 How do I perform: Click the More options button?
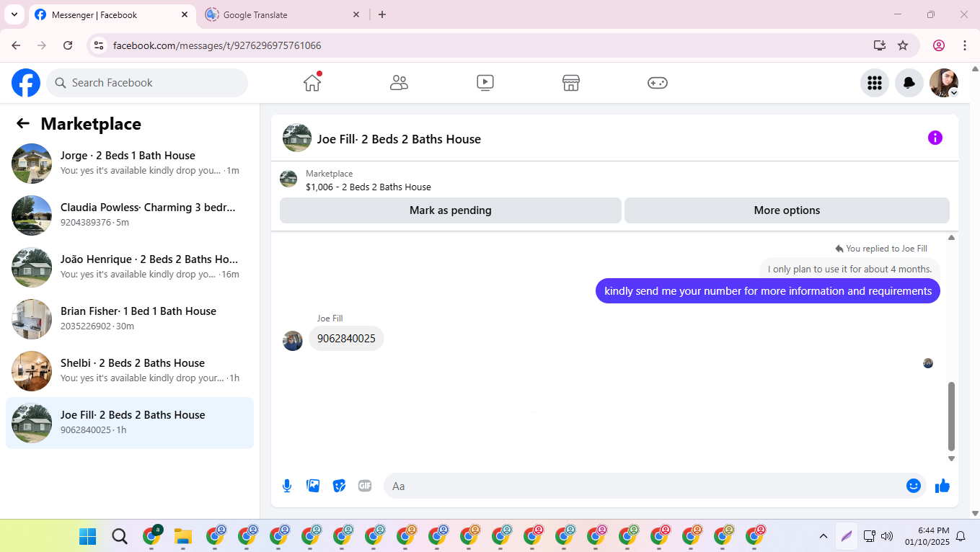787,210
